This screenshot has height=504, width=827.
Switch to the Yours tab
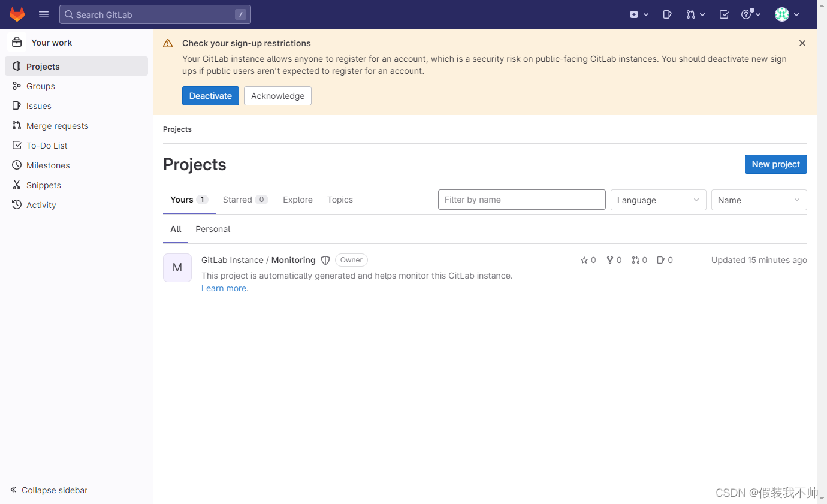[x=189, y=200]
